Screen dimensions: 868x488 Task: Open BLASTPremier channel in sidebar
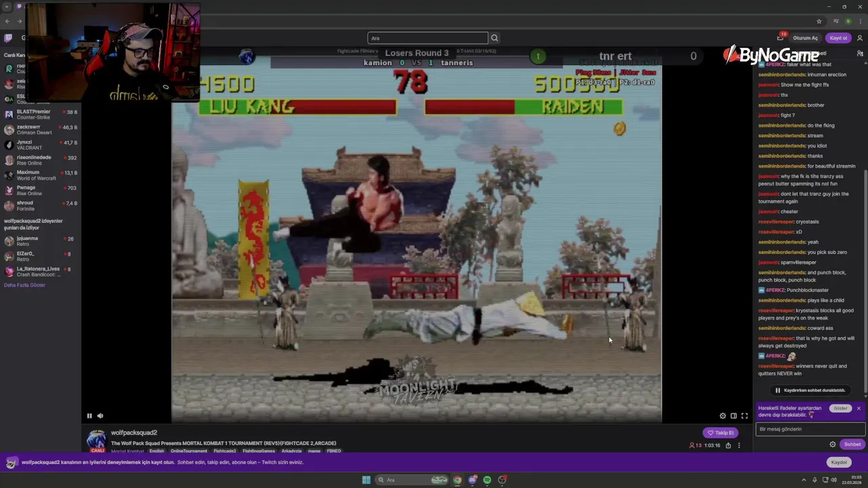tap(41, 115)
